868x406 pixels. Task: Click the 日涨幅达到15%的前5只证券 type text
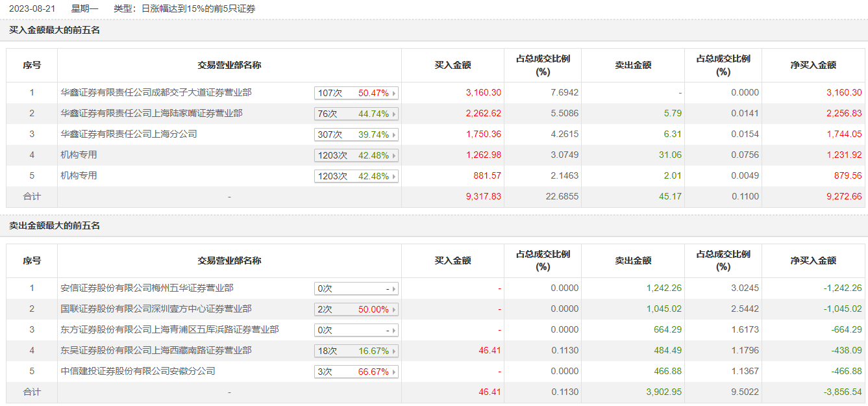(x=199, y=8)
